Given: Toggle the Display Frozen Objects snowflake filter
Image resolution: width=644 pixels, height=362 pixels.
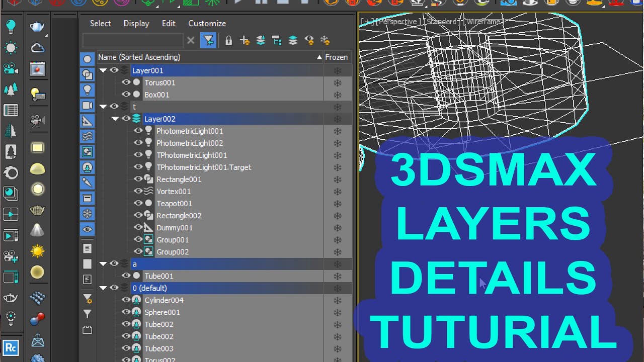Looking at the screenshot, I should (88, 214).
